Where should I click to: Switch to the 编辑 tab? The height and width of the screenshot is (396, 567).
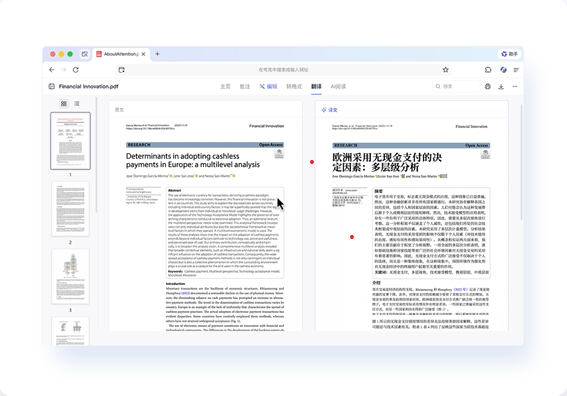click(268, 86)
